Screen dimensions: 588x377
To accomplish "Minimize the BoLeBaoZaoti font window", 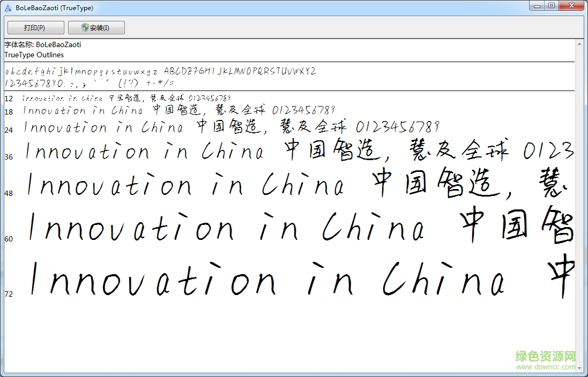I will coord(538,5).
